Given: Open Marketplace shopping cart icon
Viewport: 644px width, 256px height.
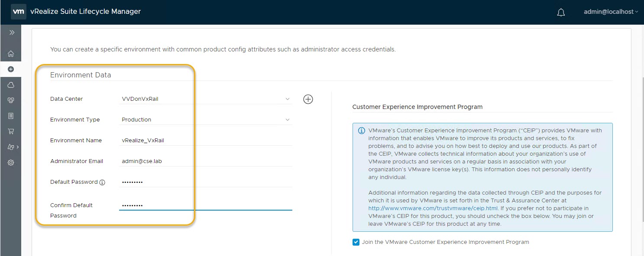Looking at the screenshot, I should tap(11, 131).
